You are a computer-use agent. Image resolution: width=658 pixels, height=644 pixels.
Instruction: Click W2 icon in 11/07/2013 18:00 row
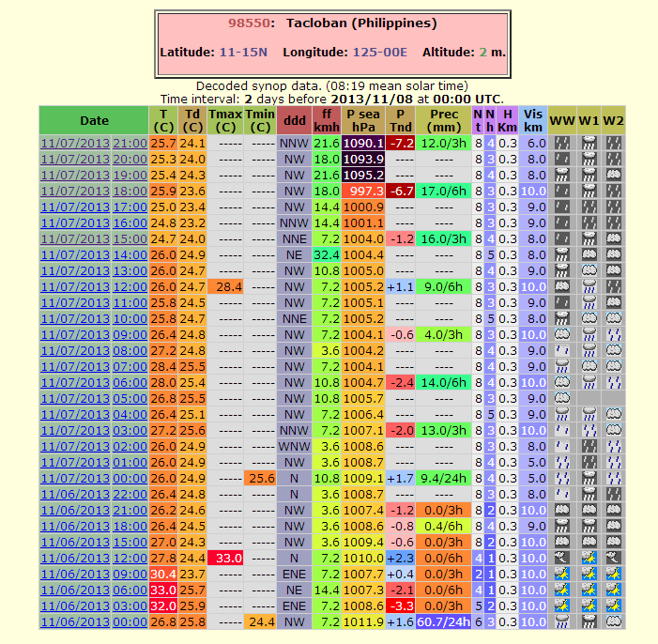tap(613, 191)
